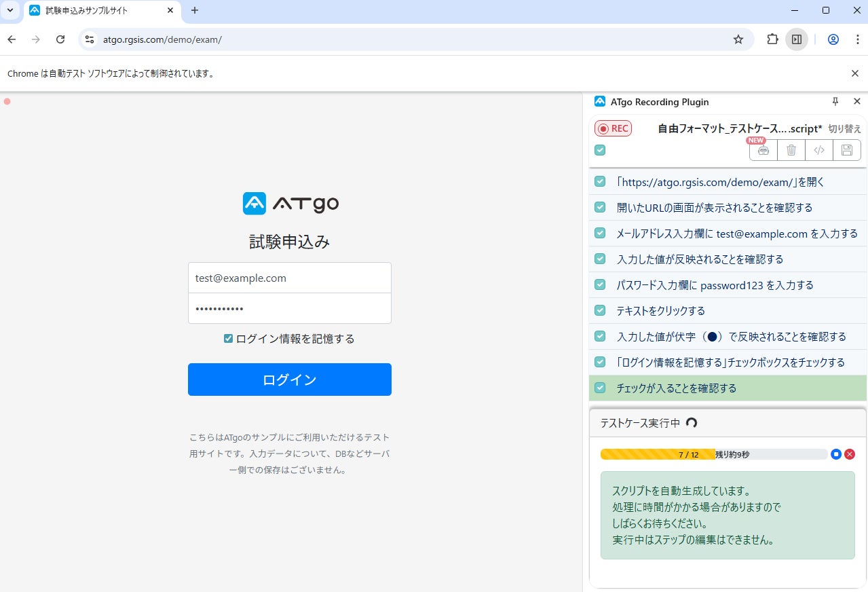The width and height of the screenshot is (868, 592).
Task: Click 切り替え to switch the script
Action: click(x=844, y=128)
